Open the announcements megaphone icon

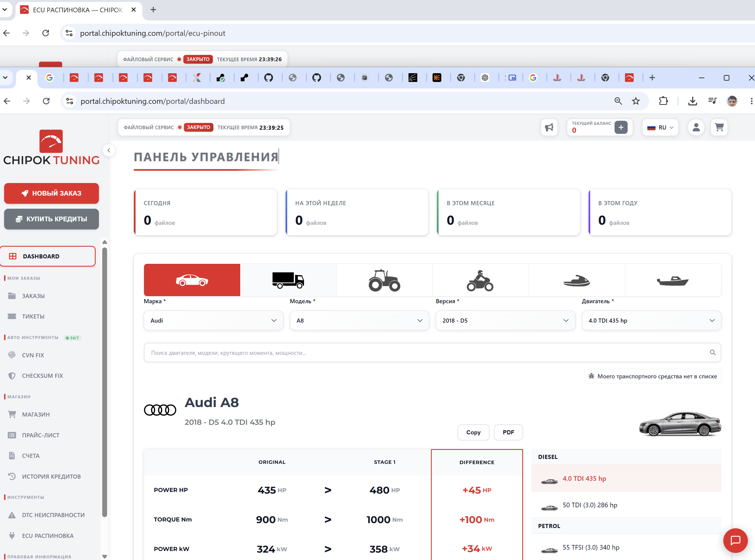(x=549, y=128)
